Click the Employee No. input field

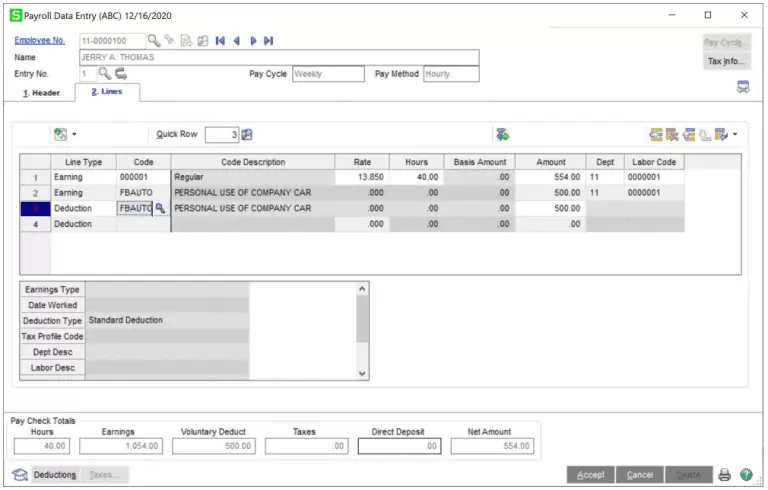pyautogui.click(x=112, y=41)
